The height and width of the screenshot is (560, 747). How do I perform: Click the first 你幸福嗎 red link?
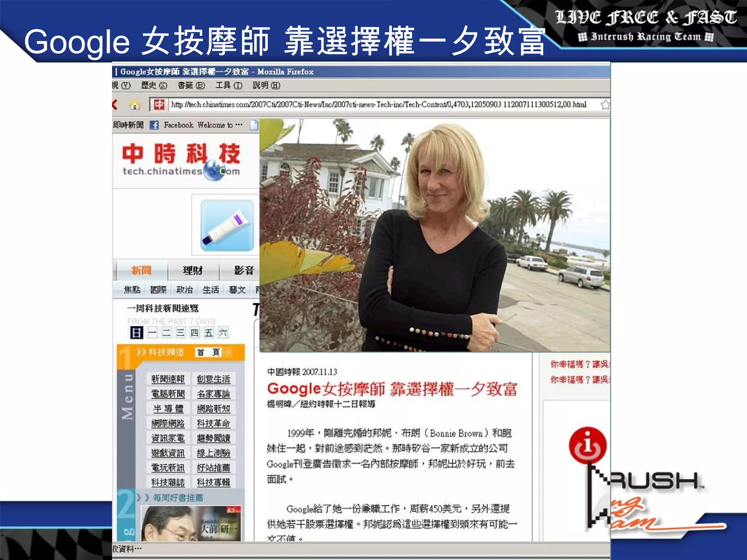pyautogui.click(x=580, y=364)
